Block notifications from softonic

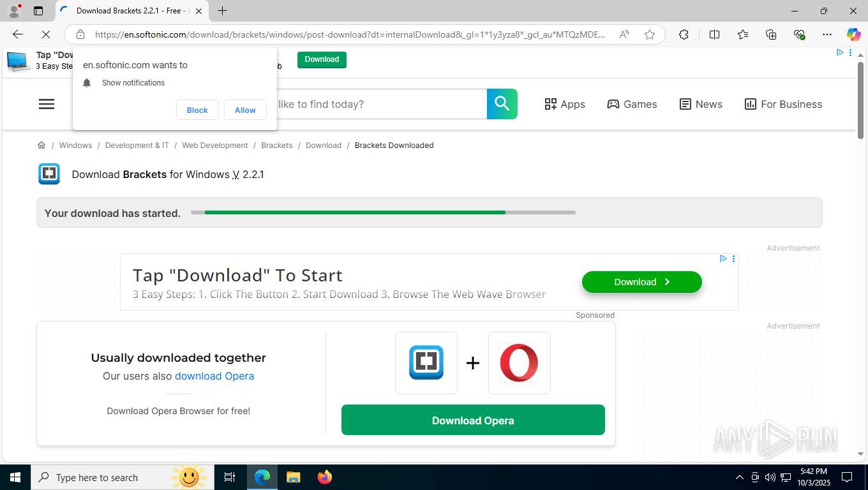(197, 110)
